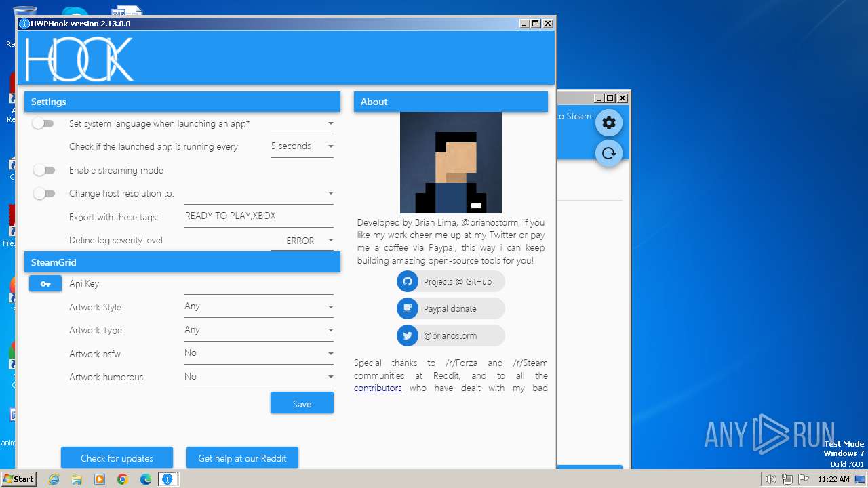Open Google Chrome from the taskbar

(x=123, y=479)
